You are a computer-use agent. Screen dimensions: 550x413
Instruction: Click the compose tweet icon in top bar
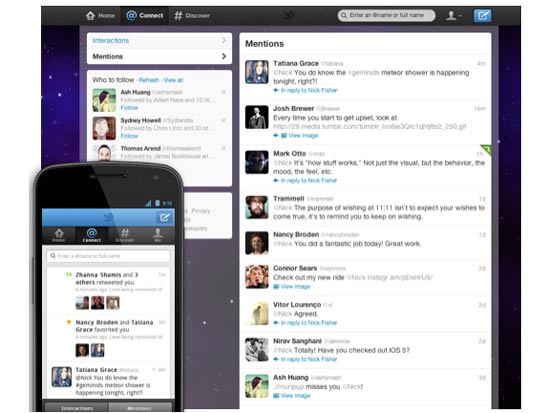pos(482,15)
